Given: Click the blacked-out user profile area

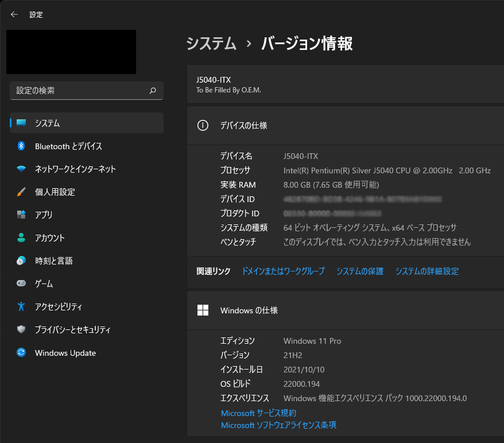Looking at the screenshot, I should coord(71,52).
